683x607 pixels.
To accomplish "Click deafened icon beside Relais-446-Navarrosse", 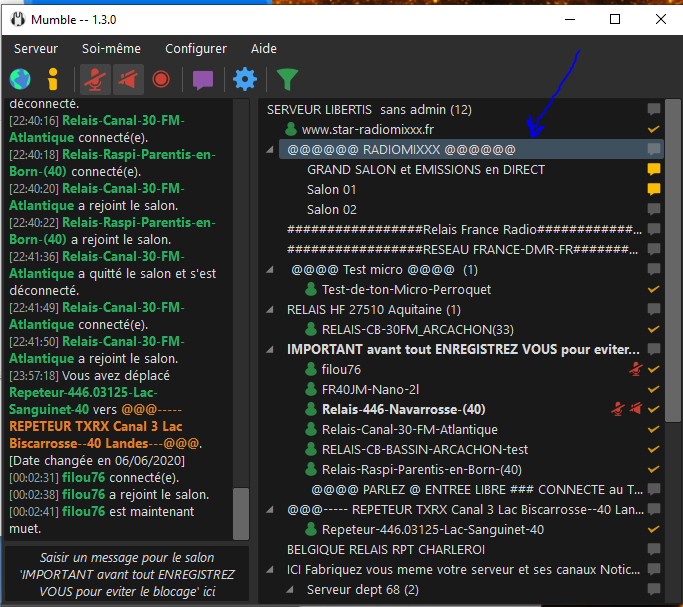I will (636, 409).
